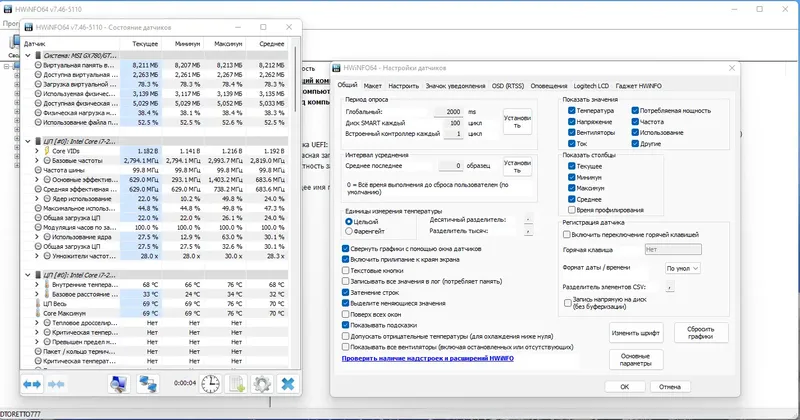This screenshot has width=800, height=420.
Task: Open the monitor with magnifier summary icon
Action: point(119,384)
